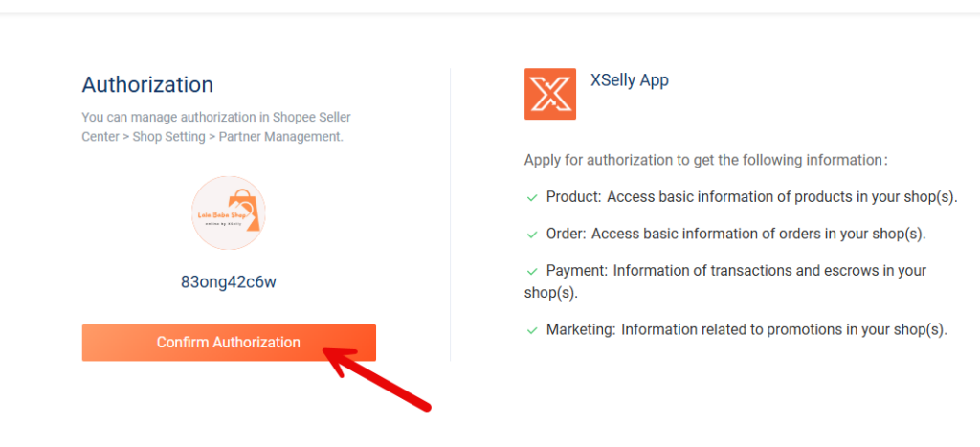Click the 'Partner Management' text

pos(280,136)
